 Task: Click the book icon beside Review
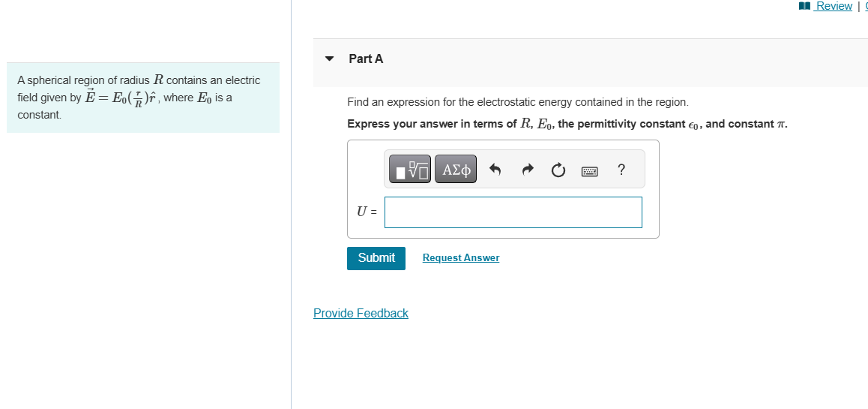805,6
